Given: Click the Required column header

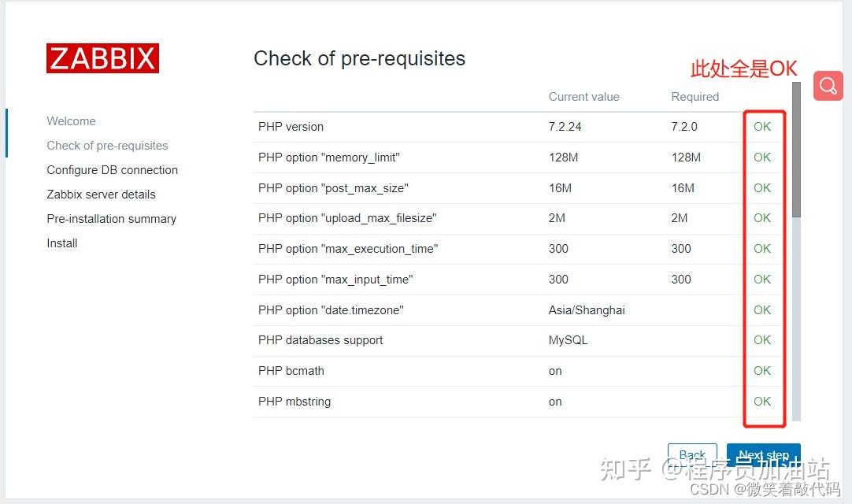Looking at the screenshot, I should (x=695, y=97).
